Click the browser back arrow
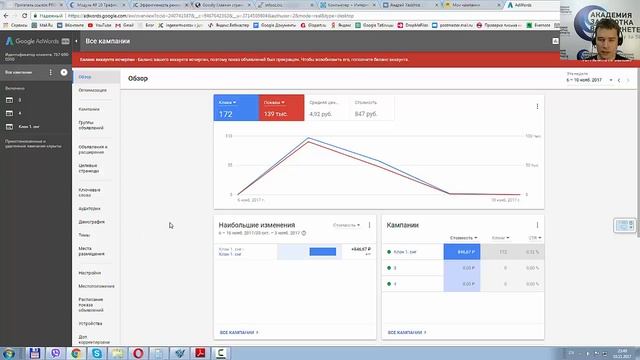Screen dimensions: 640x360 tap(6, 16)
